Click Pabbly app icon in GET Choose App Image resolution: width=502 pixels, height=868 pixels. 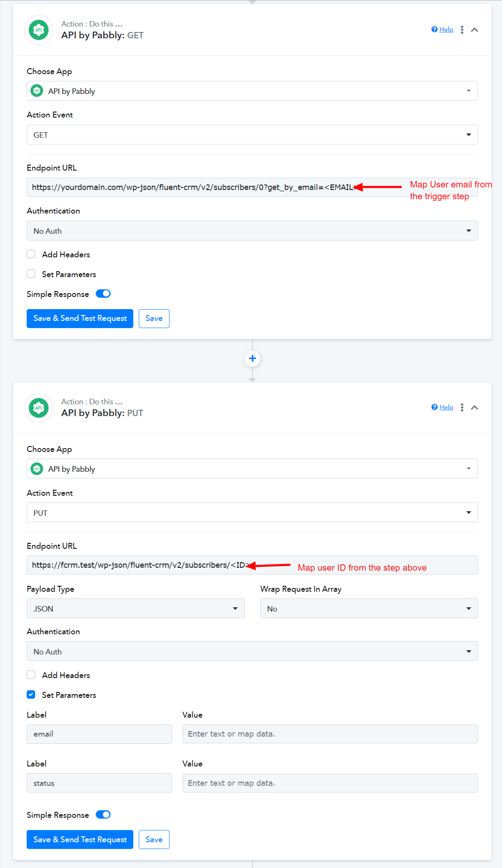pyautogui.click(x=37, y=91)
